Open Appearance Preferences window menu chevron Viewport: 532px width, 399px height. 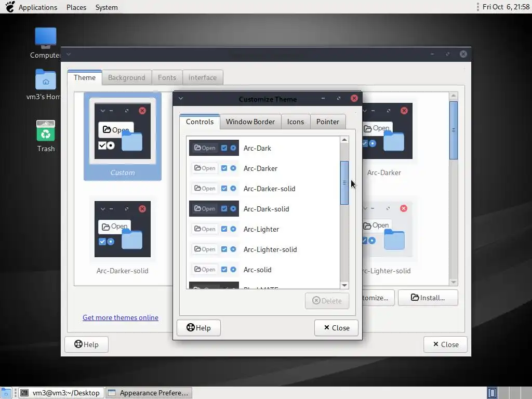pos(69,54)
